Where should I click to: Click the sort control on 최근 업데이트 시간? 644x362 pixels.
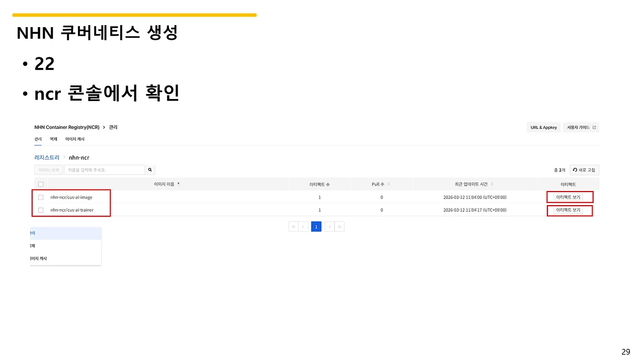[x=492, y=184]
